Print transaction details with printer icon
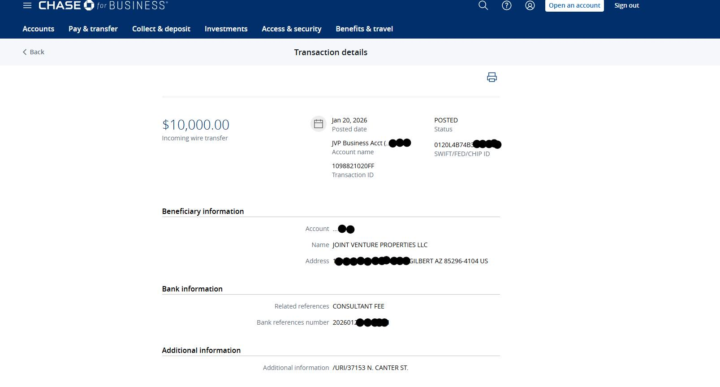This screenshot has height=387, width=720. coord(492,77)
